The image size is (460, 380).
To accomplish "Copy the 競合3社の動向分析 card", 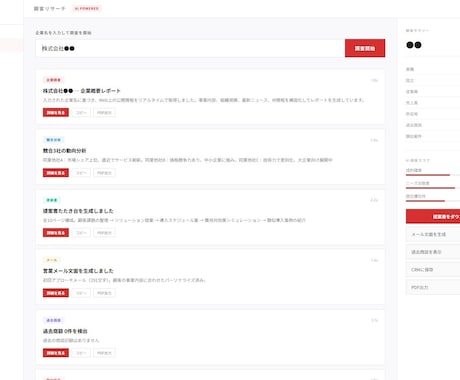I will [x=81, y=173].
